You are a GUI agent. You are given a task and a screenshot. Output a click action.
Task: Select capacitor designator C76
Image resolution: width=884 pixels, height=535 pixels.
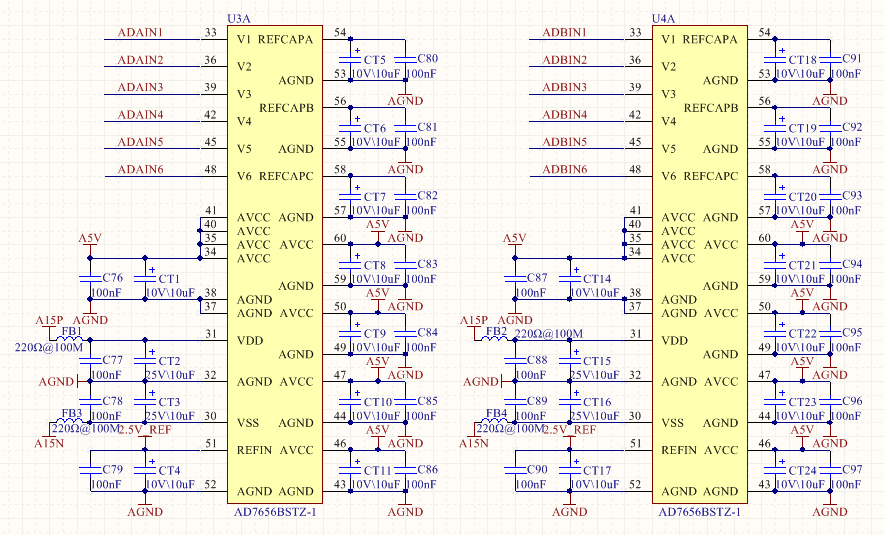pyautogui.click(x=113, y=277)
